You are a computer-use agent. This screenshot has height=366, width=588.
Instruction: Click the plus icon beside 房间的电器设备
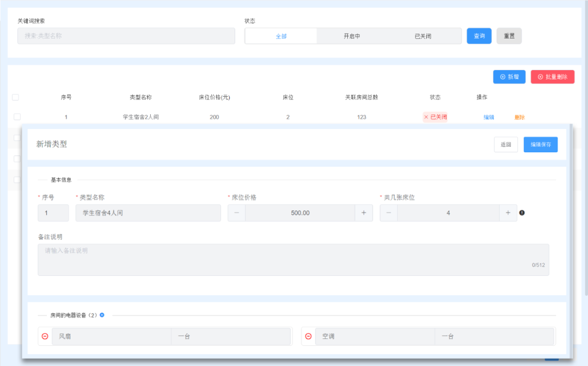tap(102, 315)
